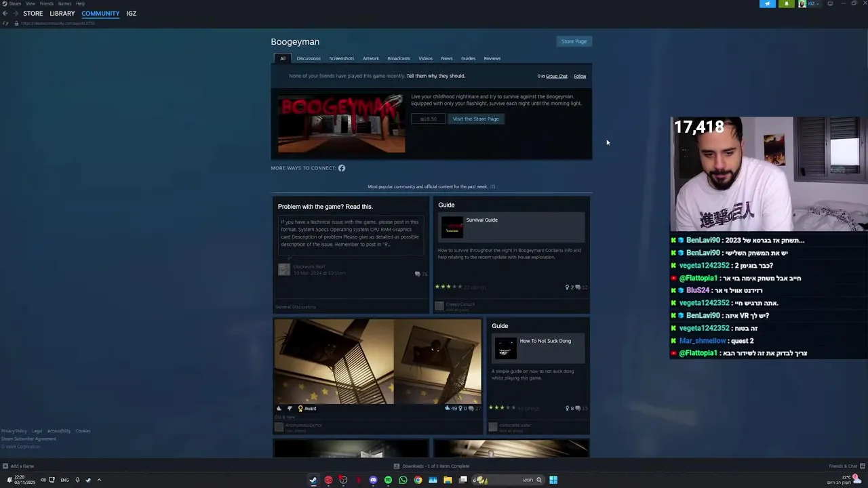Open the green notifications bell
Viewport: 868px width, 488px height.
click(x=787, y=3)
